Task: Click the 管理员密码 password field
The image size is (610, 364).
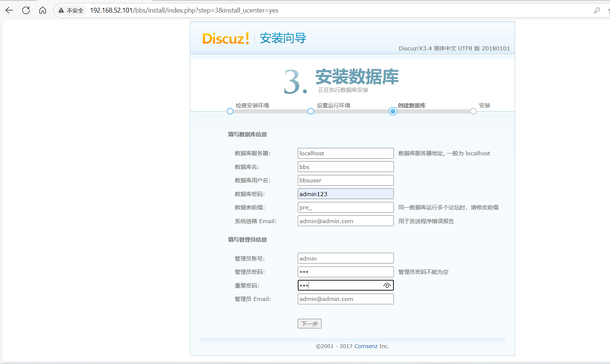Action: point(346,272)
